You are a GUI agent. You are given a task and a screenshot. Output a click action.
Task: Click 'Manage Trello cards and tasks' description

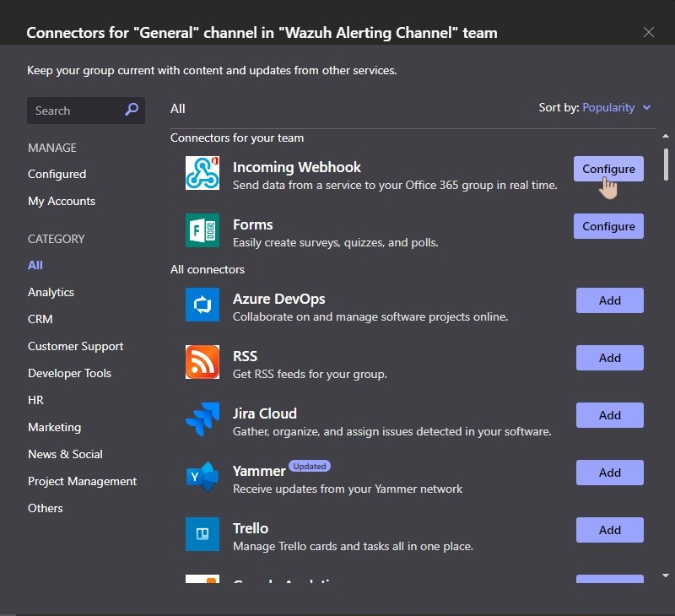coord(353,546)
